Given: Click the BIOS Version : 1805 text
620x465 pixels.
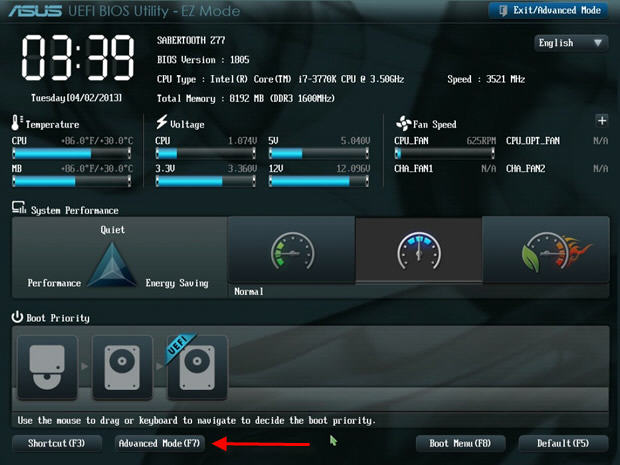Looking at the screenshot, I should [203, 60].
